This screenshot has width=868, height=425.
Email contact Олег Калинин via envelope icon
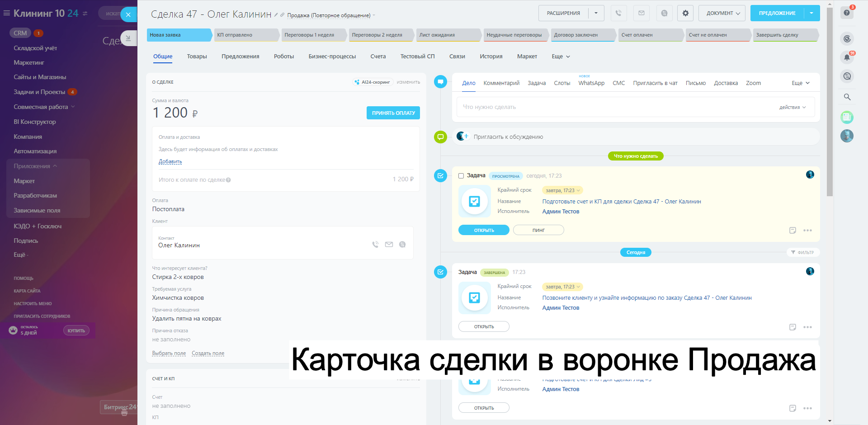[x=389, y=245]
